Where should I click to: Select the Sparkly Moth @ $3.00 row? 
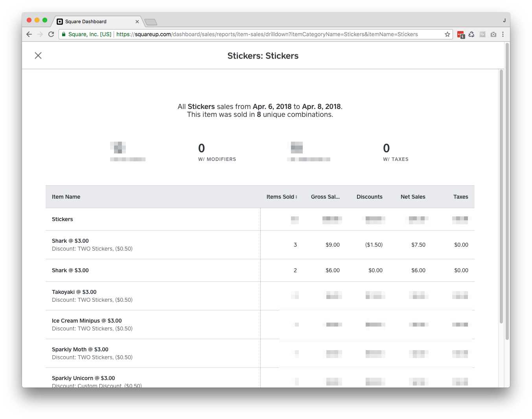260,353
